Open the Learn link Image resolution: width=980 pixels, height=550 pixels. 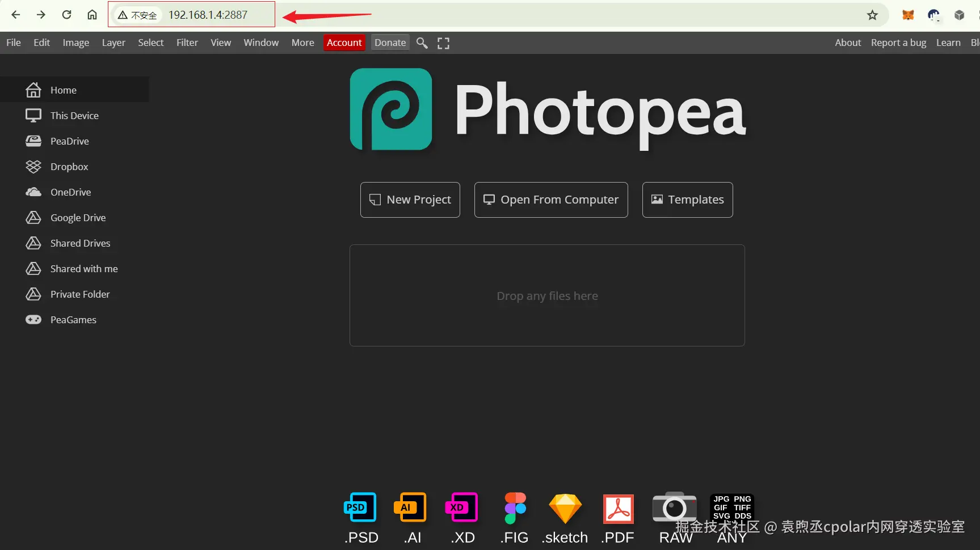[x=948, y=43]
